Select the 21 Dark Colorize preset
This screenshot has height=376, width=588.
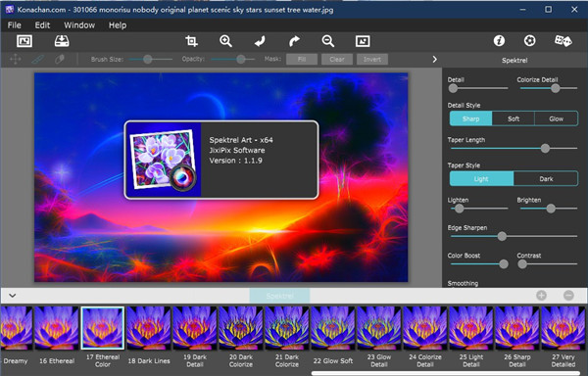287,328
